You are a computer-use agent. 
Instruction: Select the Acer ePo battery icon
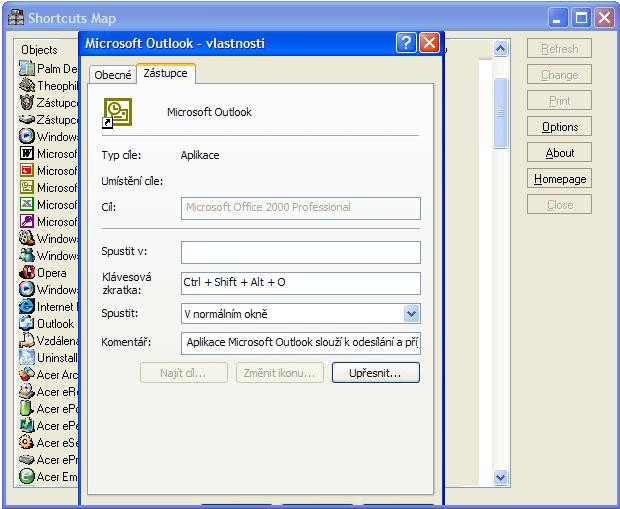(27, 408)
